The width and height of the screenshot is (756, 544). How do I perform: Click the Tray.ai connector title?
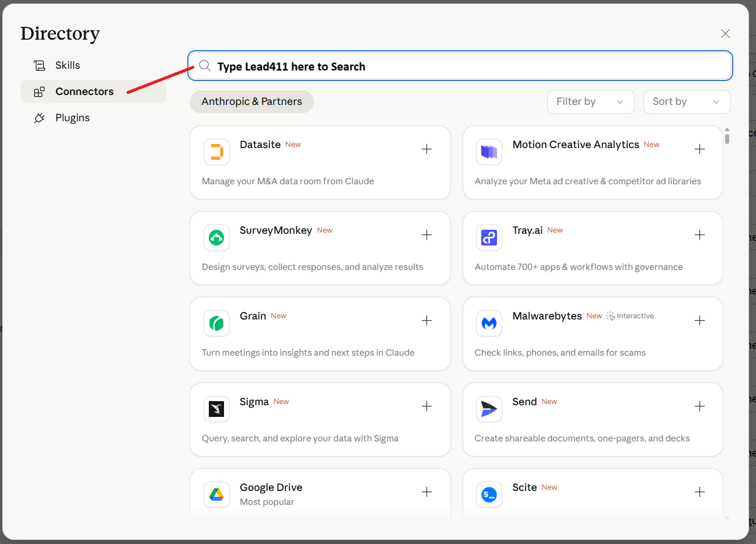pos(527,230)
